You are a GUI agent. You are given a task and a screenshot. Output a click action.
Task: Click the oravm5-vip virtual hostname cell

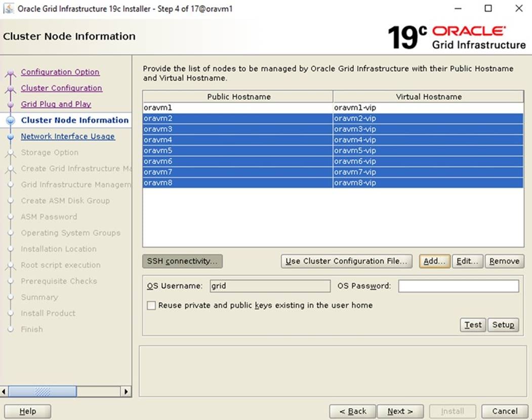pyautogui.click(x=429, y=151)
